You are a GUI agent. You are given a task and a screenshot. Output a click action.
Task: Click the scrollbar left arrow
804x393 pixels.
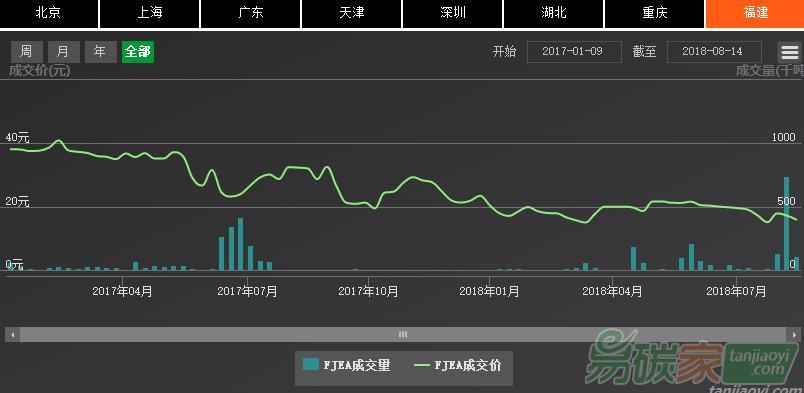point(13,335)
